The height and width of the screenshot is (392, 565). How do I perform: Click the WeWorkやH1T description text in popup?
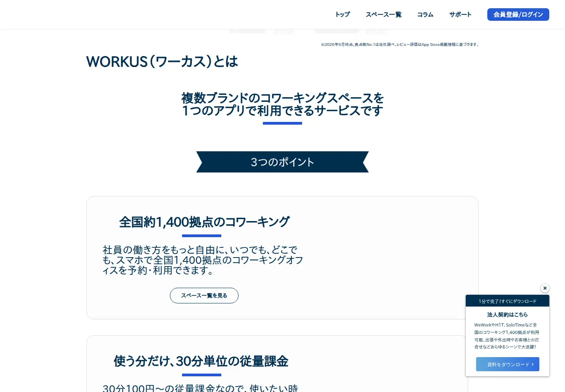[x=507, y=336]
